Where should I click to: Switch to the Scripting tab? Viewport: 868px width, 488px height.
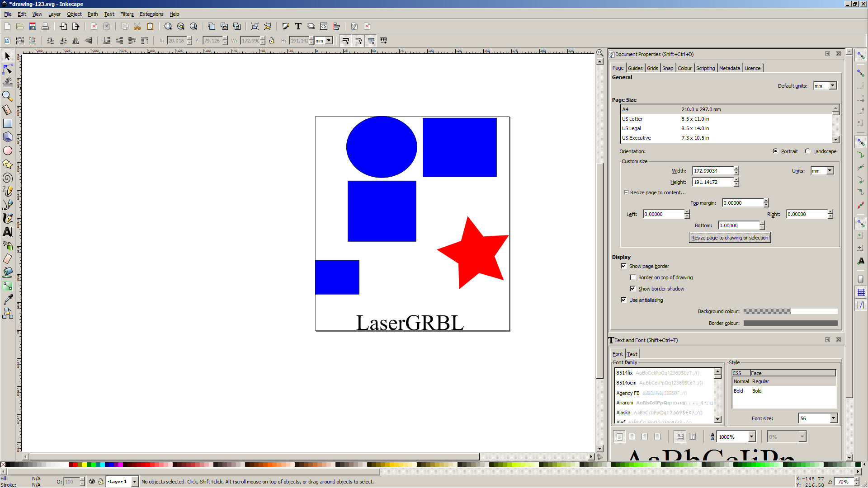(x=705, y=68)
